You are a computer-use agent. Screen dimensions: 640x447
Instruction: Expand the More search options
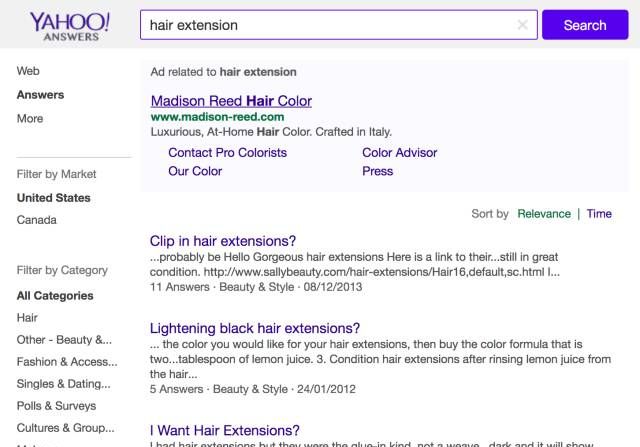tap(30, 118)
